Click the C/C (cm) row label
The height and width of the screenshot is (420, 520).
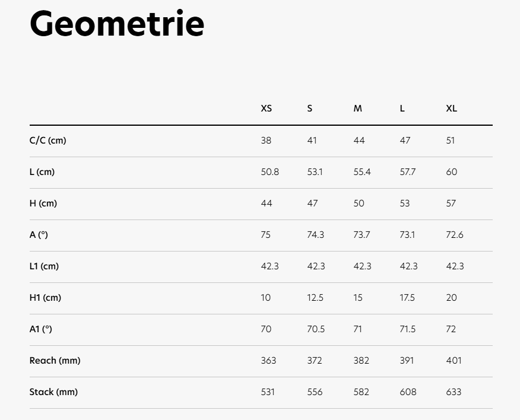(48, 141)
